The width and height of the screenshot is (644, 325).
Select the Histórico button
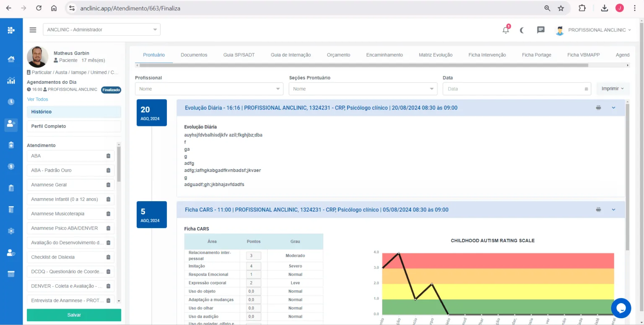(74, 112)
